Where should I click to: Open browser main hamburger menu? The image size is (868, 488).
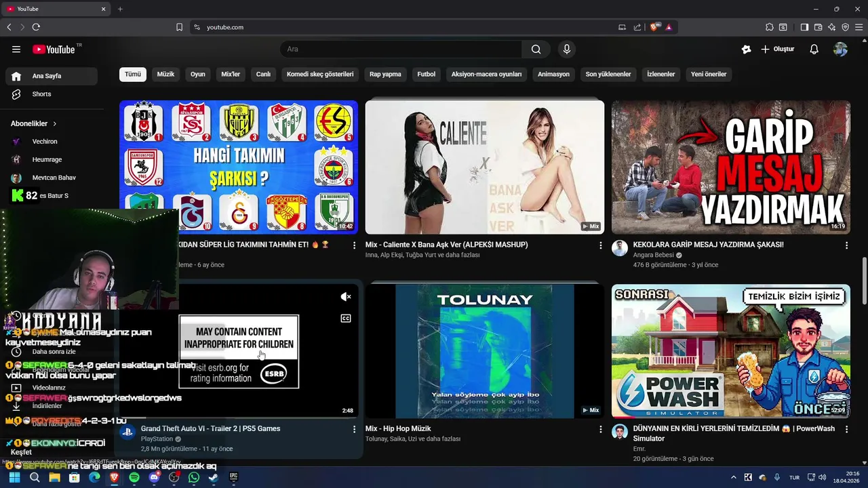tap(859, 27)
